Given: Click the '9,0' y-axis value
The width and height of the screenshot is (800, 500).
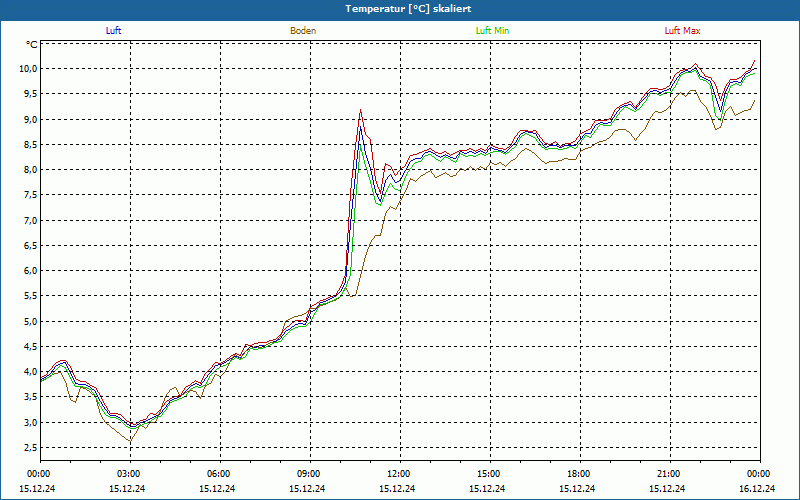Looking at the screenshot, I should (30, 119).
